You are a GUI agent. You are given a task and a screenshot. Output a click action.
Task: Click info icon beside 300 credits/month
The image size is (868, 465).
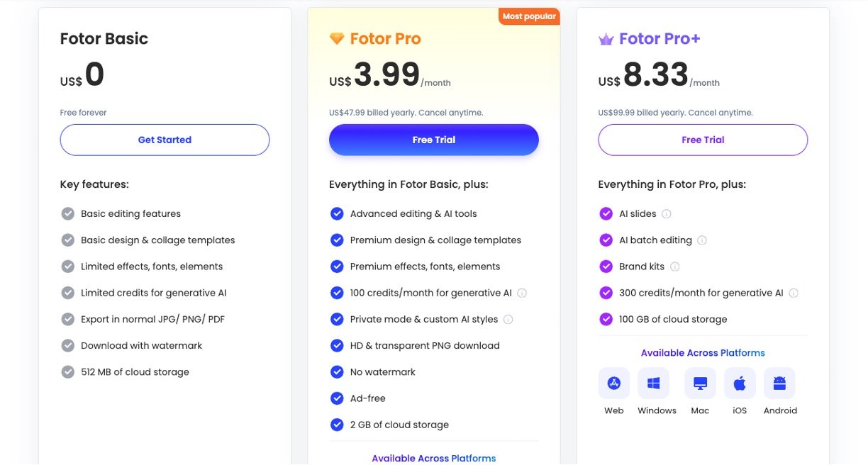coord(794,293)
